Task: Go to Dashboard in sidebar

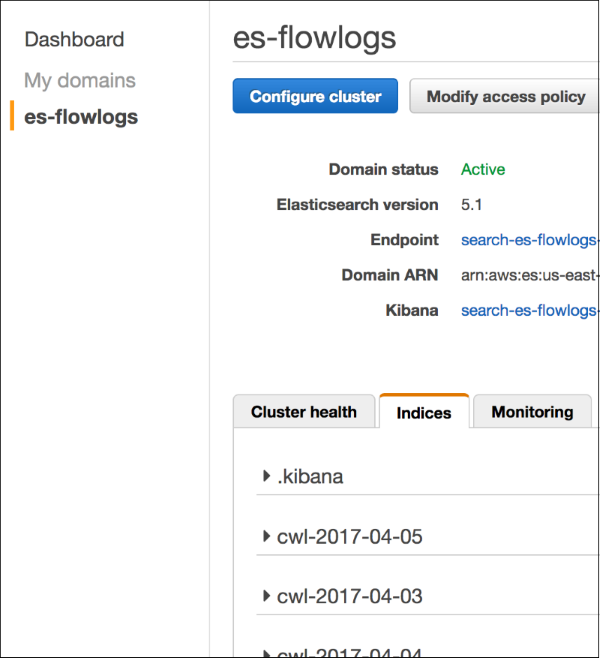Action: coord(74,40)
